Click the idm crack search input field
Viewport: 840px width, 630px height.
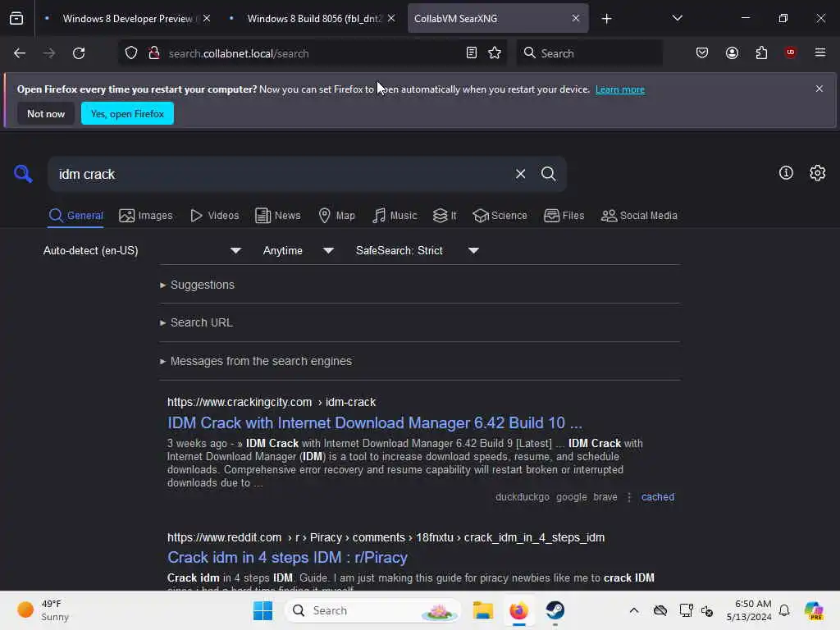tap(279, 174)
